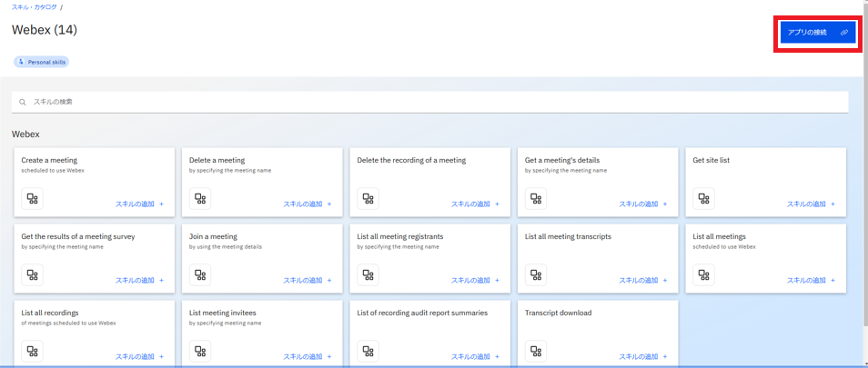Viewport: 868px width, 368px height.
Task: Click the skill icon on Get site list card
Action: 703,198
